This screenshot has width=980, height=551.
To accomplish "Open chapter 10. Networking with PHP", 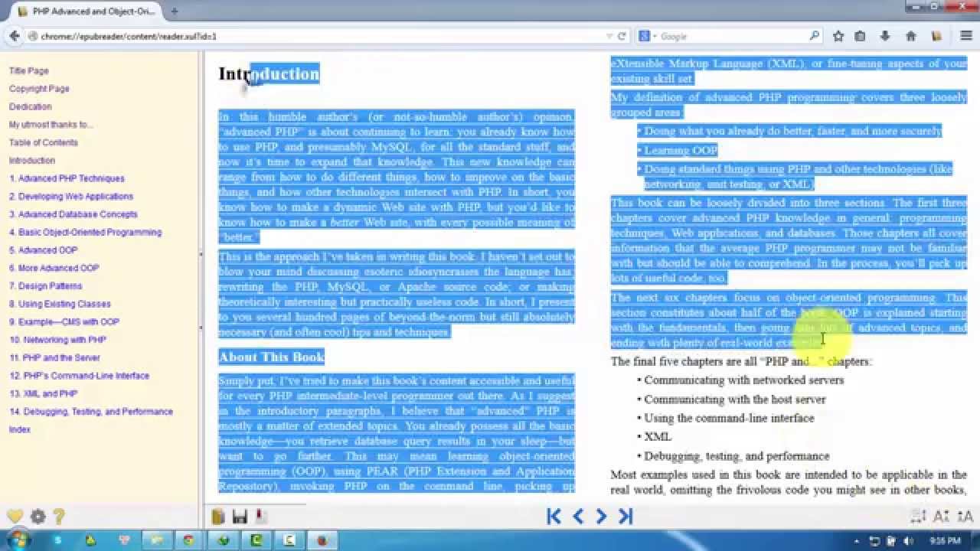I will tap(57, 340).
